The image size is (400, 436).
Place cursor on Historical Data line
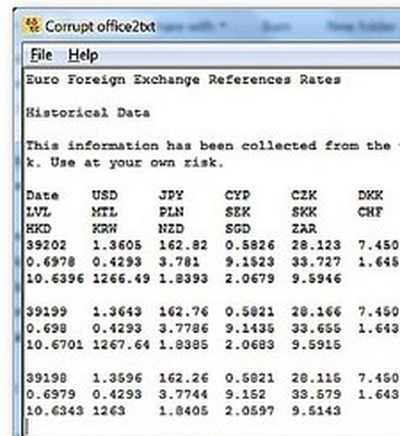88,113
